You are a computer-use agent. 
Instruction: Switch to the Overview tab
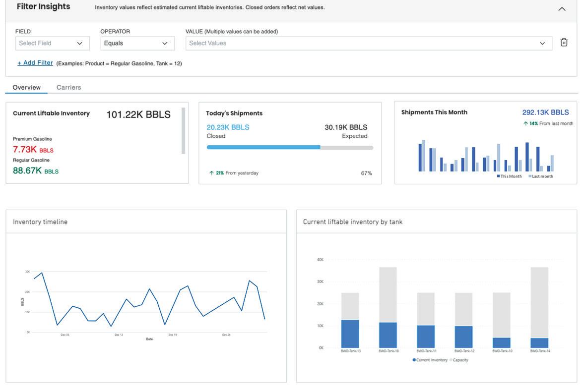coord(26,87)
